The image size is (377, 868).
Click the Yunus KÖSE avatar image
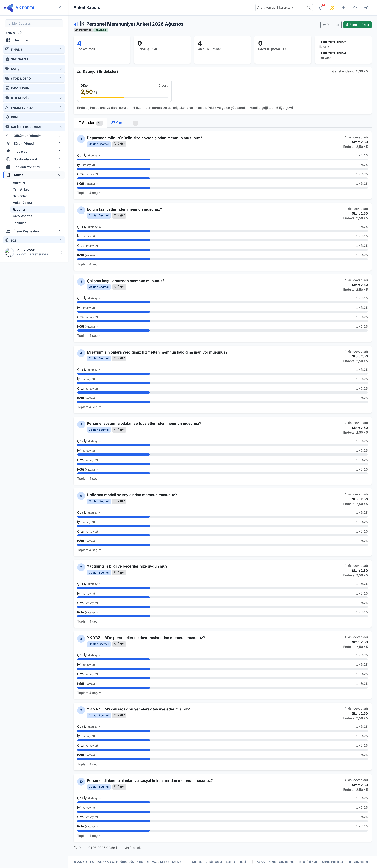[9, 253]
